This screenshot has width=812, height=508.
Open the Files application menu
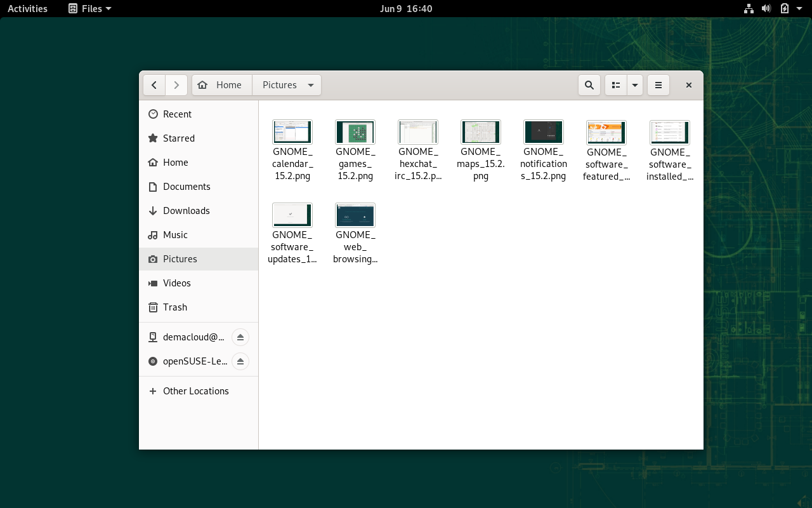(x=90, y=9)
